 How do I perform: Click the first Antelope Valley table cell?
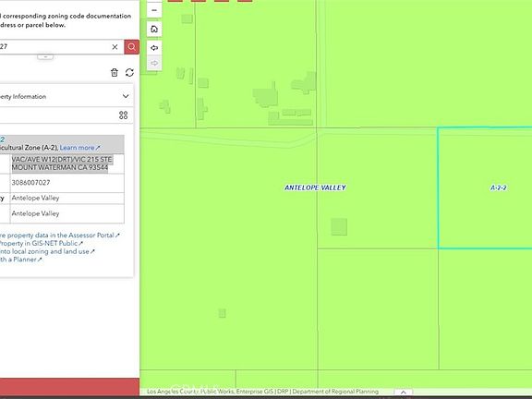tap(67, 199)
